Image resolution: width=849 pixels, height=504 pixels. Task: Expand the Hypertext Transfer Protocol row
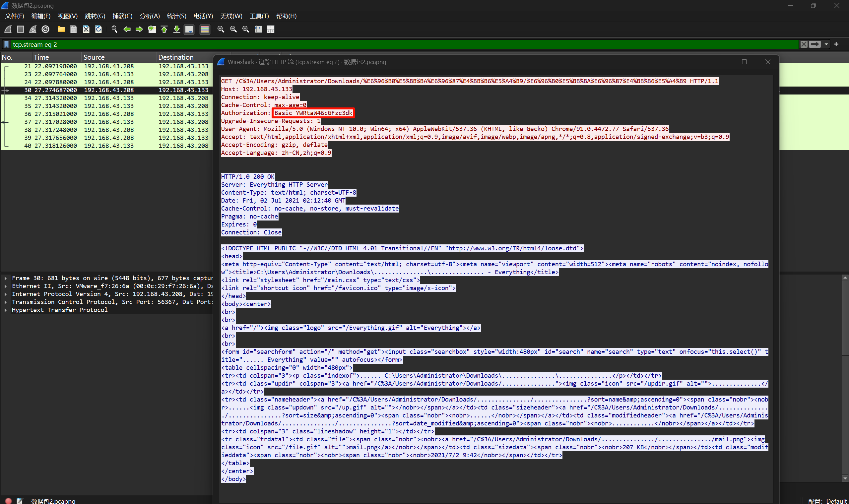click(x=5, y=310)
